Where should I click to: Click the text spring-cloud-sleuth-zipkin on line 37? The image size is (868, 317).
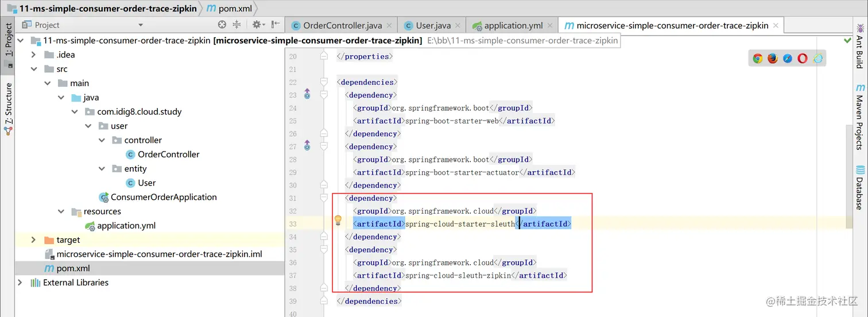pyautogui.click(x=458, y=276)
